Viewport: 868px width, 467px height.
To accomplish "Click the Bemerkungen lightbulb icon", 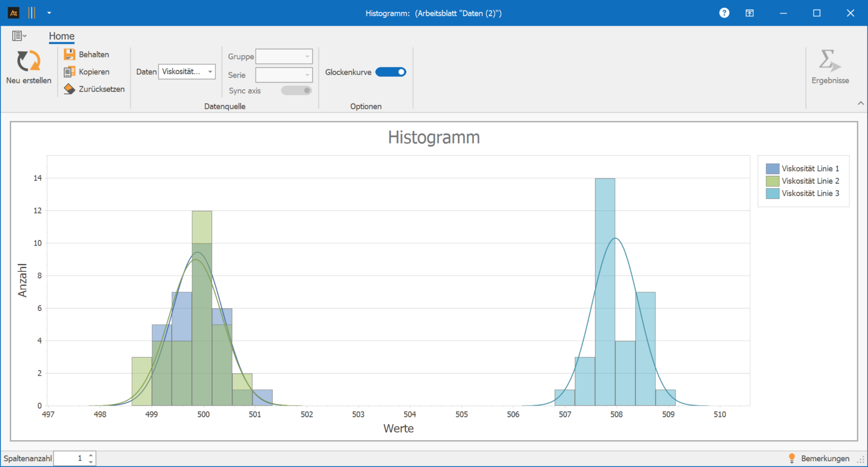I will (792, 458).
